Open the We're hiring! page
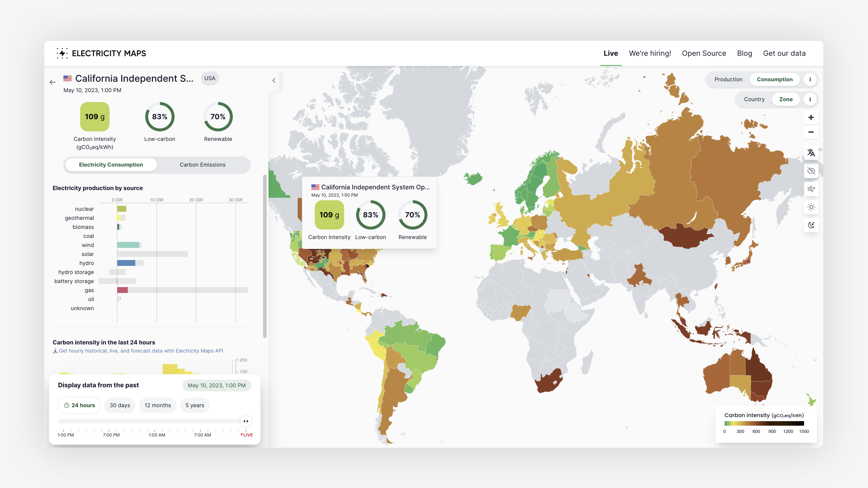The height and width of the screenshot is (488, 868). (650, 53)
